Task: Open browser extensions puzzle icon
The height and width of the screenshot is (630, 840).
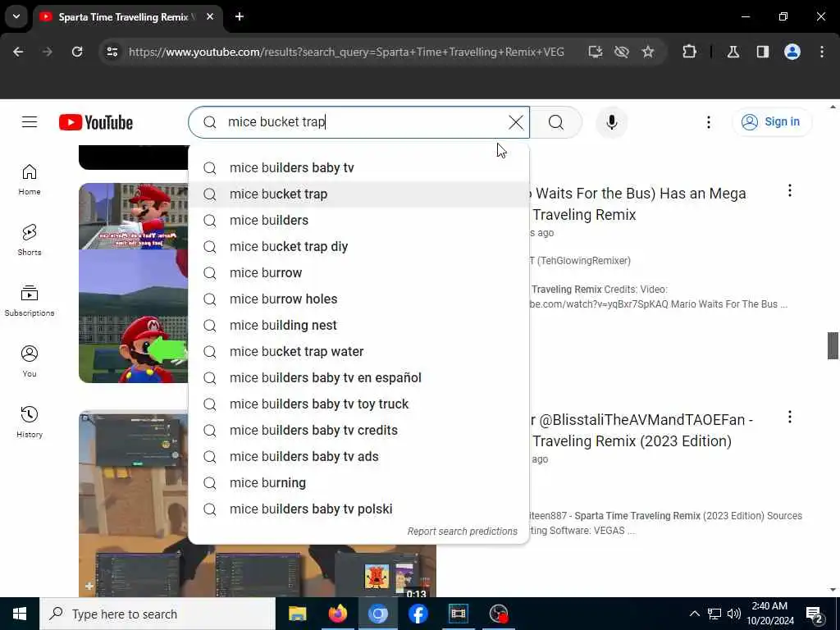Action: click(689, 52)
